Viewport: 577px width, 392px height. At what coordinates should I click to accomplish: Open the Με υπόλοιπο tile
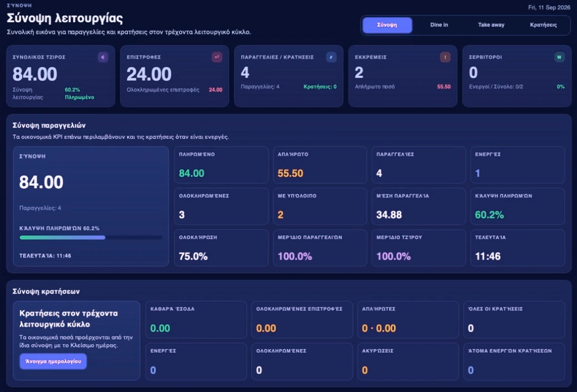(320, 206)
